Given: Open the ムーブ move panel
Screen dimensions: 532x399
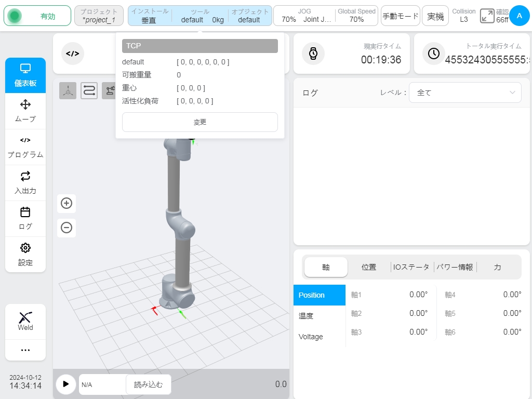Looking at the screenshot, I should pos(25,111).
